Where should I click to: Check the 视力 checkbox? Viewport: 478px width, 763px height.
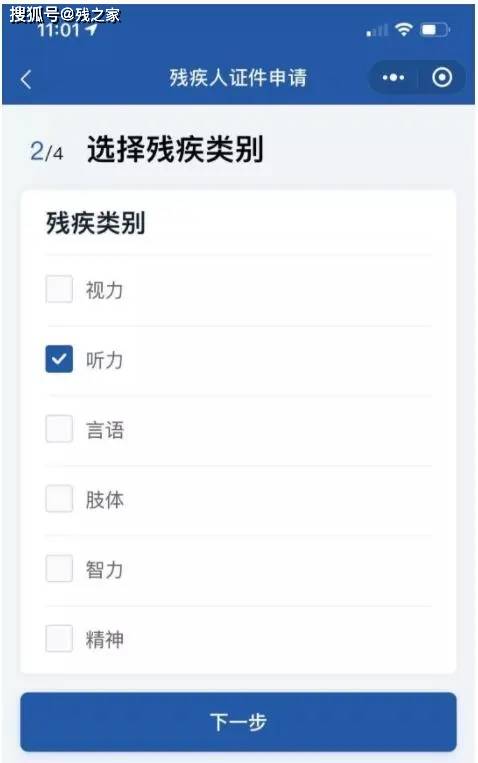pyautogui.click(x=59, y=289)
